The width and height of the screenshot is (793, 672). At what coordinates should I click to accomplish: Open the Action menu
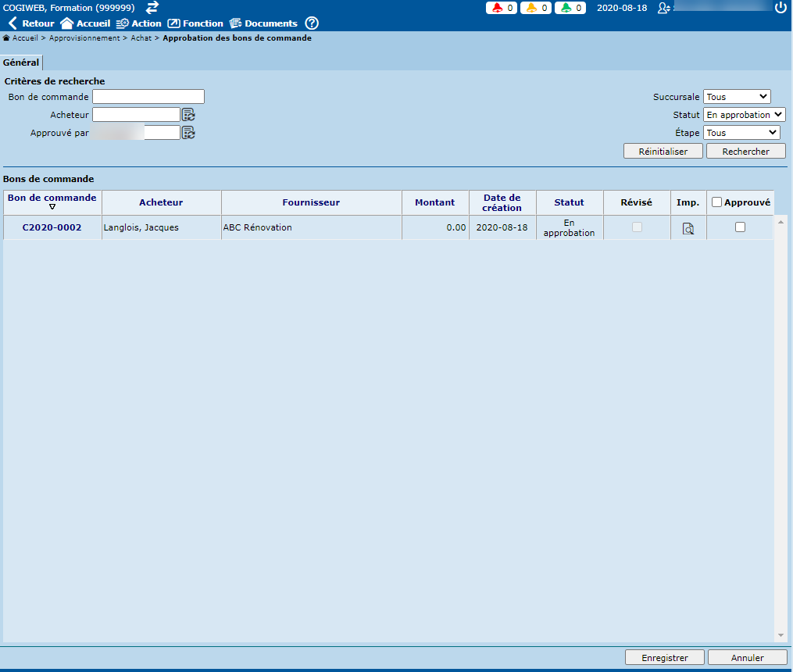tap(138, 23)
